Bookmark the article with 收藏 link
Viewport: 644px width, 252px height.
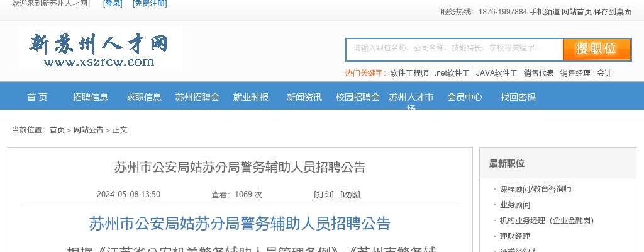350,195
